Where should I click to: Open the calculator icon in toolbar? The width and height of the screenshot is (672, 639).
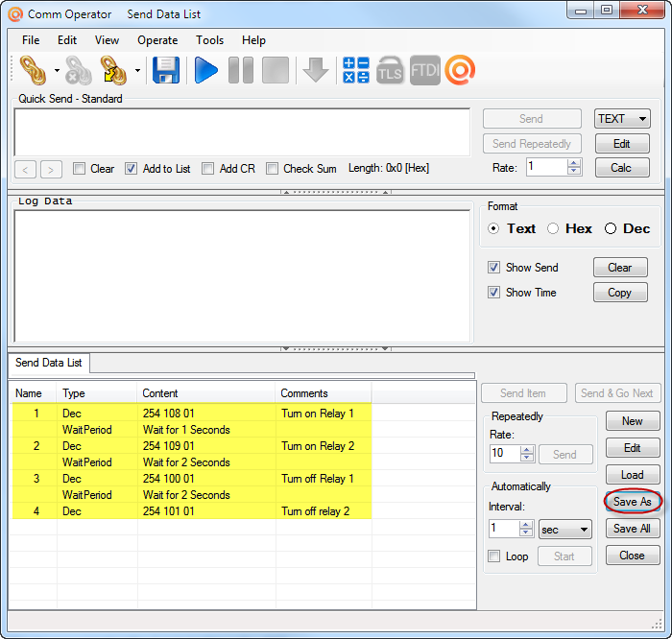click(356, 70)
